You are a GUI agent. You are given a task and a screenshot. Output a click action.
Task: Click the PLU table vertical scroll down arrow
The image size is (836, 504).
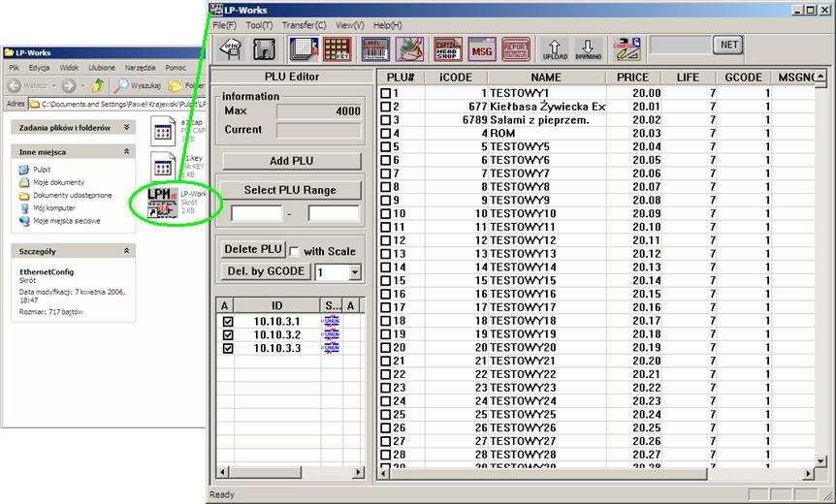(x=820, y=460)
